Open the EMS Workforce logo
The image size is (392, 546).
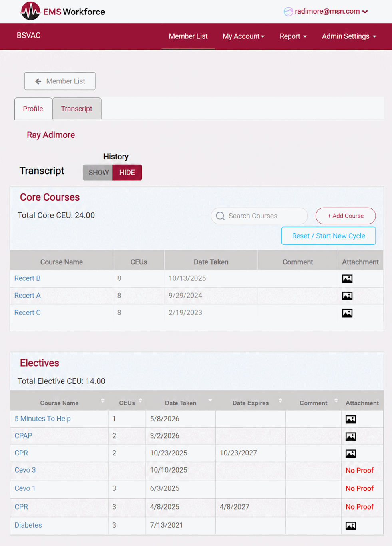63,11
